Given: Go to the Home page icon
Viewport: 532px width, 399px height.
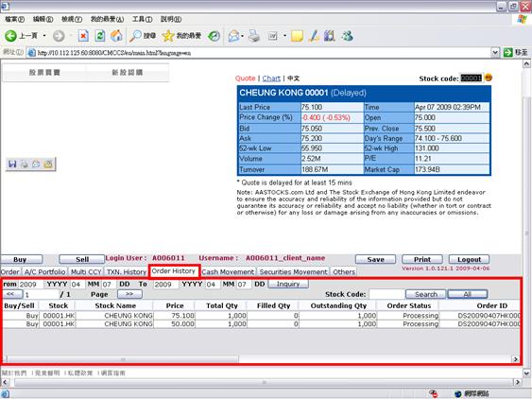Looking at the screenshot, I should 116,36.
